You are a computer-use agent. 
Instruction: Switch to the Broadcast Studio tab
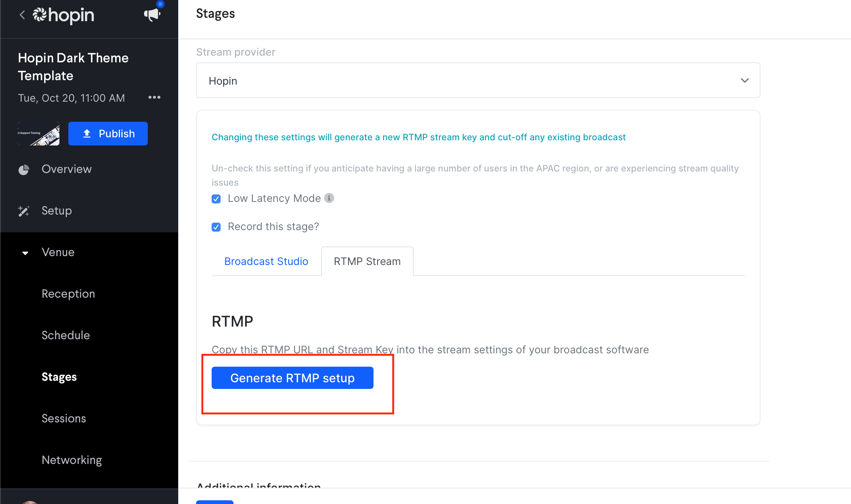pyautogui.click(x=266, y=261)
